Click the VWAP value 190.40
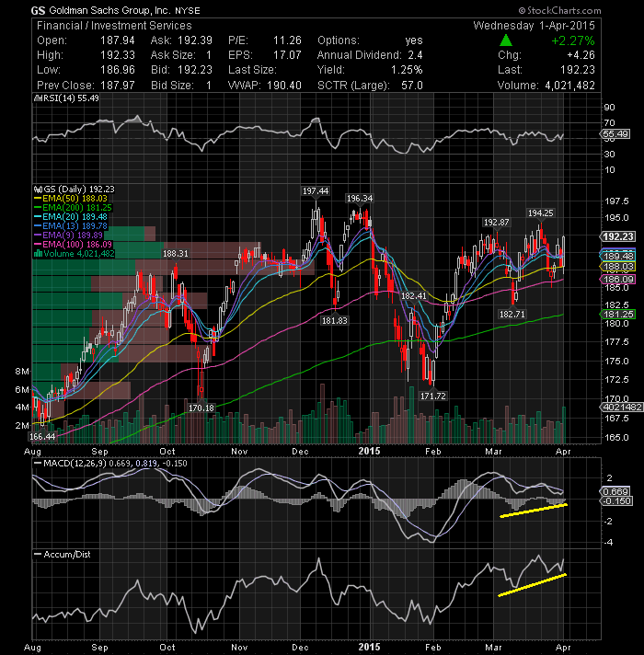Image resolution: width=644 pixels, height=655 pixels. 284,86
